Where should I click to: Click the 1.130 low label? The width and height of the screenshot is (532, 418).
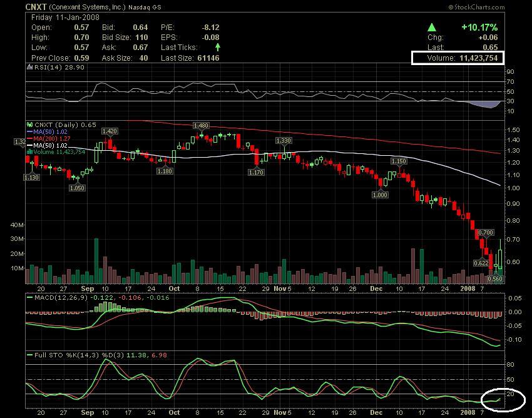pyautogui.click(x=31, y=177)
